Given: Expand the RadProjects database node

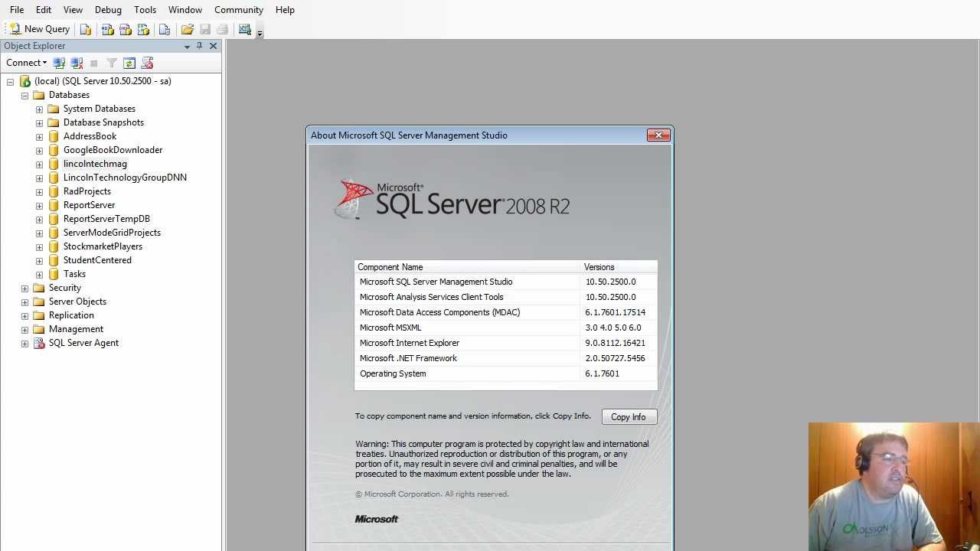Looking at the screenshot, I should coord(40,192).
